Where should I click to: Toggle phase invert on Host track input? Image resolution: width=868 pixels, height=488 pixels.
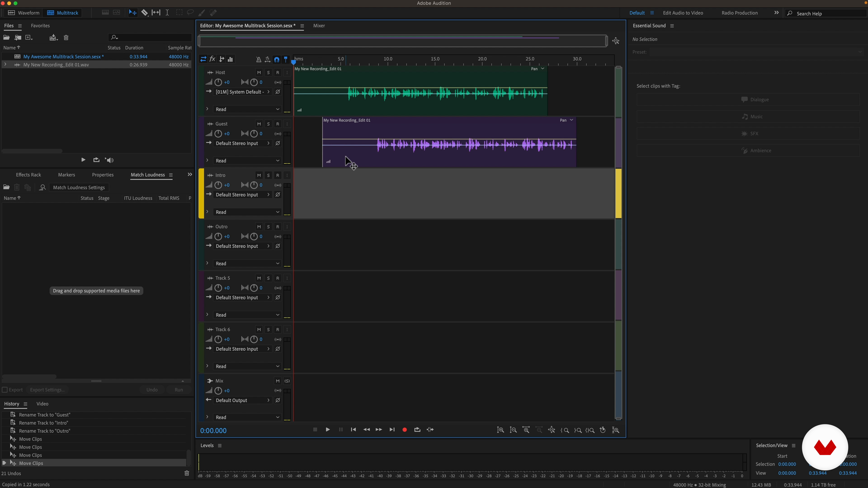point(278,92)
